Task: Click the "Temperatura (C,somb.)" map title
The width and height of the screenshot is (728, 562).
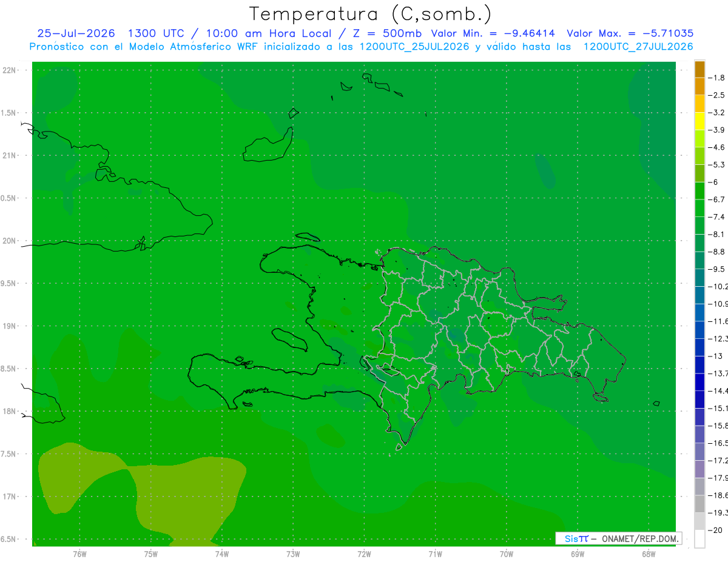Action: coord(371,14)
